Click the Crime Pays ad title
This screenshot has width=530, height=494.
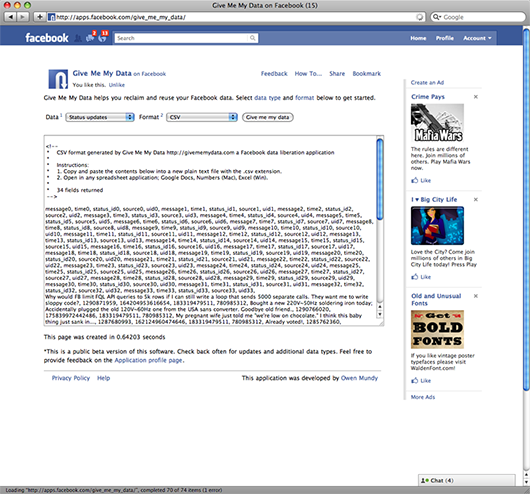pos(428,97)
